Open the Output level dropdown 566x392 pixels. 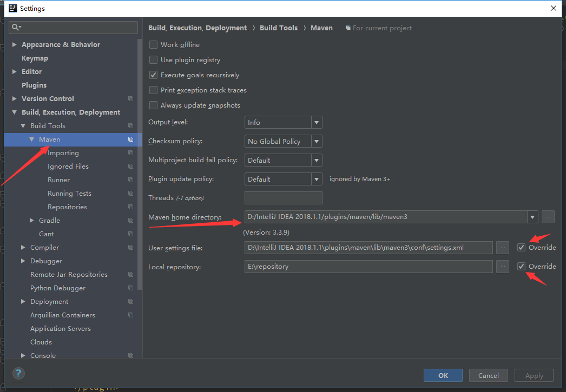click(284, 122)
